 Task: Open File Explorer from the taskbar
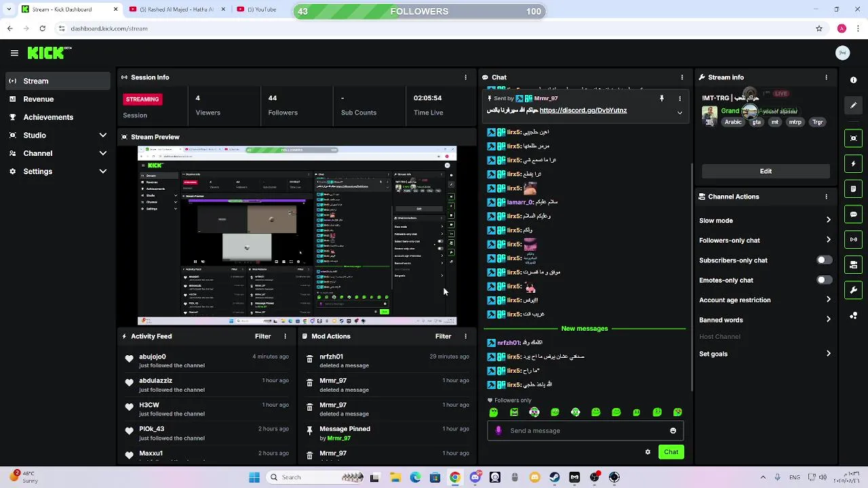pyautogui.click(x=395, y=477)
